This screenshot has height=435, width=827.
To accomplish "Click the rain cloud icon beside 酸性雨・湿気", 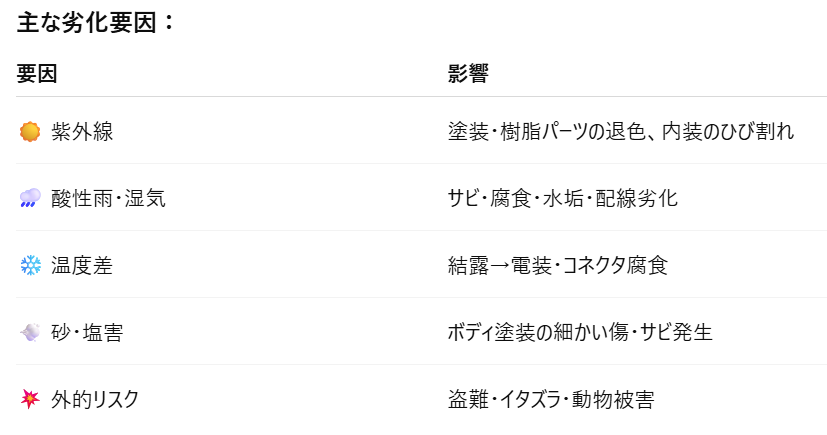I will click(30, 199).
